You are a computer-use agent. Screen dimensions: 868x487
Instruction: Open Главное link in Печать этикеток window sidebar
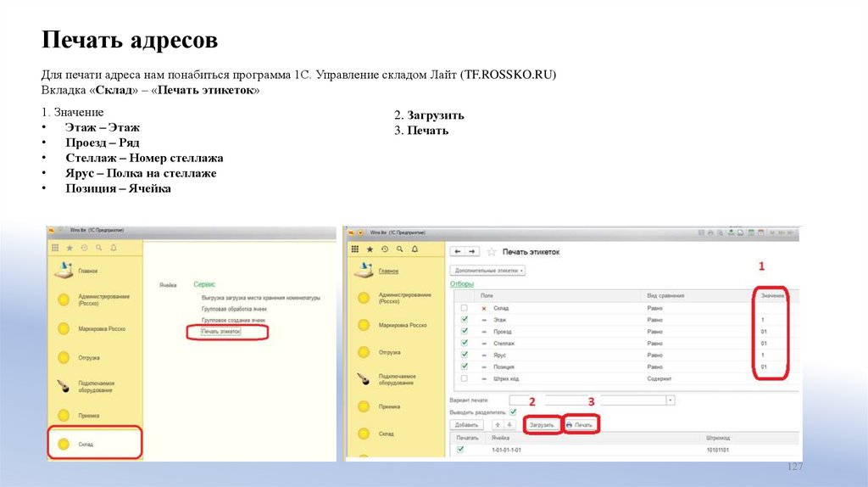[x=388, y=271]
